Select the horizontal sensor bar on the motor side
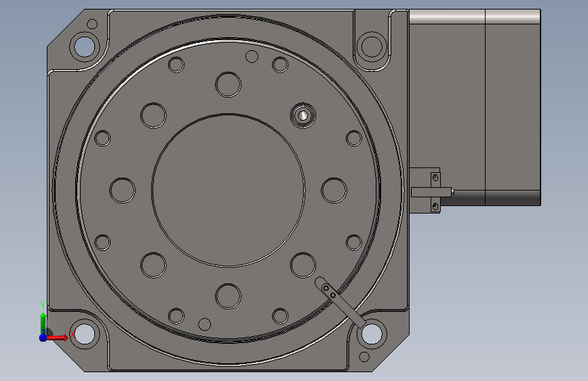The image size is (588, 381). point(431,192)
